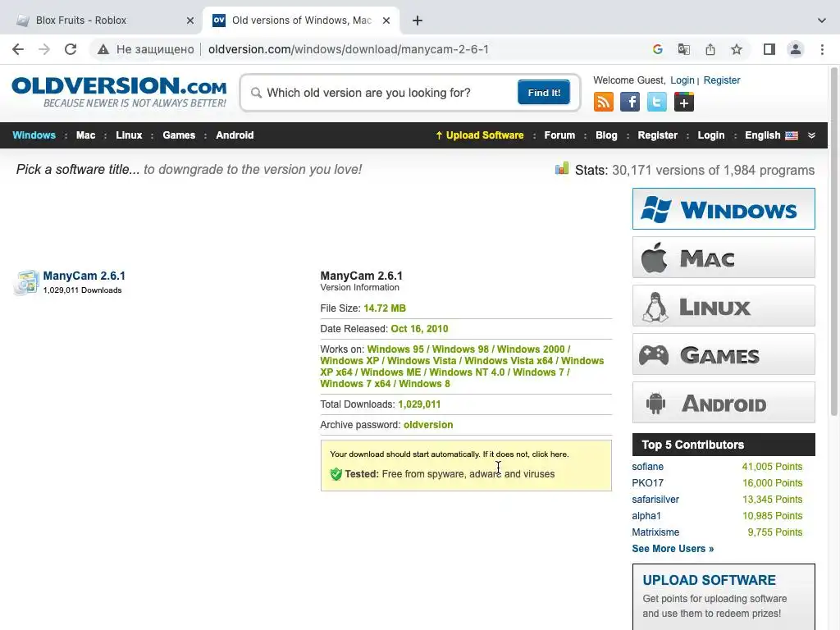The height and width of the screenshot is (630, 840).
Task: Click the not secure warning icon
Action: pos(103,49)
